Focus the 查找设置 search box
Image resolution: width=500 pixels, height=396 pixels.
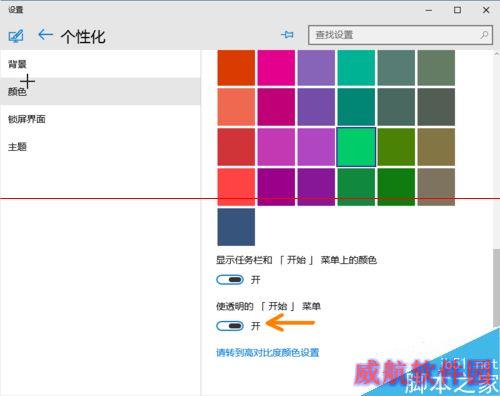point(400,35)
